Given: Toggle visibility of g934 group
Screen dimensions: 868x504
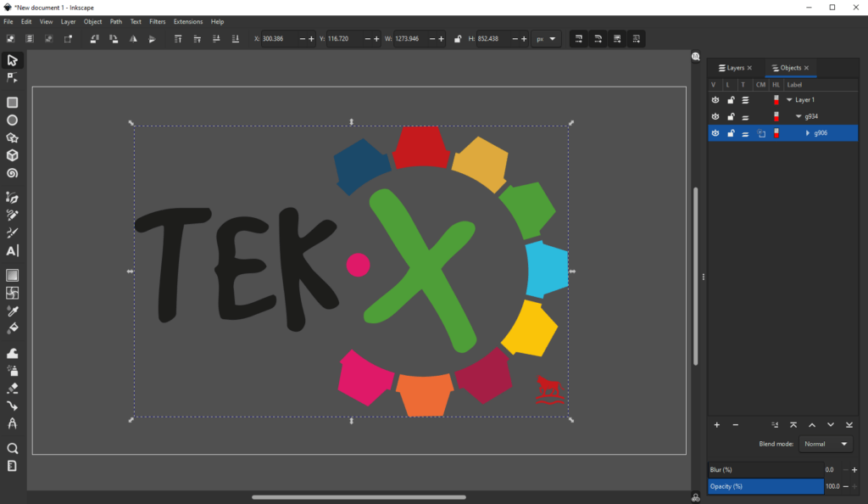Looking at the screenshot, I should point(715,116).
